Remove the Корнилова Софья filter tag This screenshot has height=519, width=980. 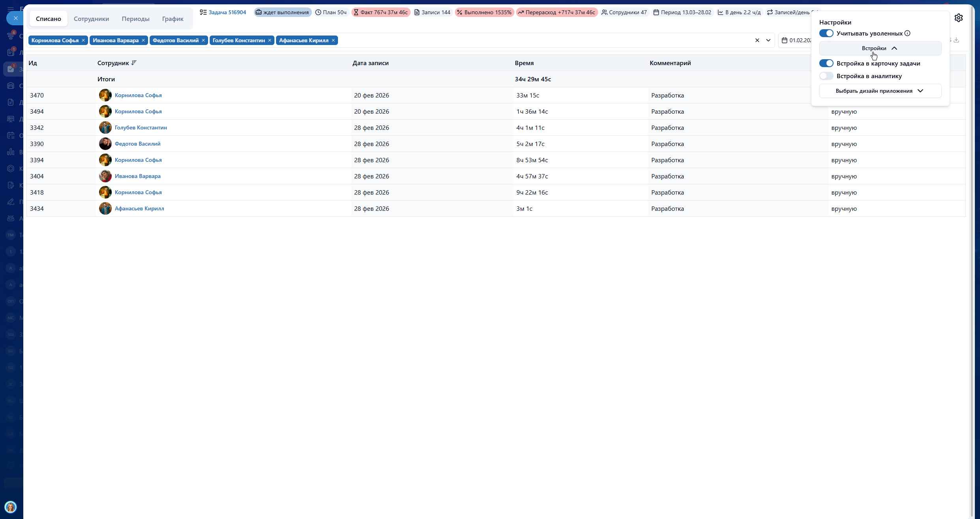click(x=83, y=41)
